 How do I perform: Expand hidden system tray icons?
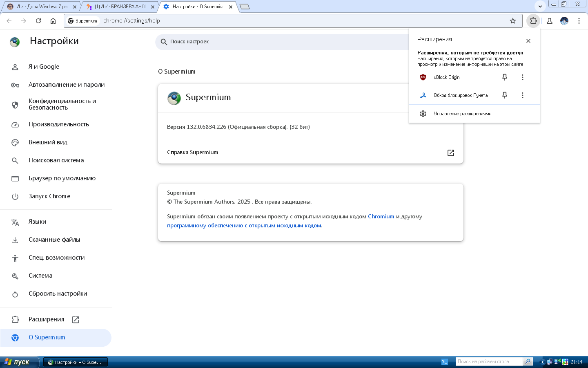[543, 362]
